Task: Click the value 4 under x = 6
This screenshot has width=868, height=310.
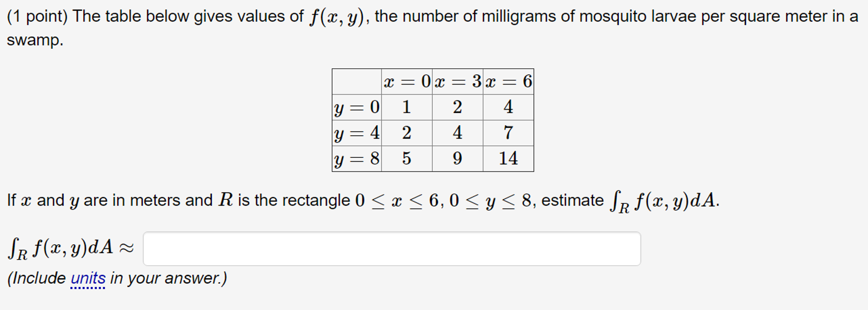Action: pos(508,108)
